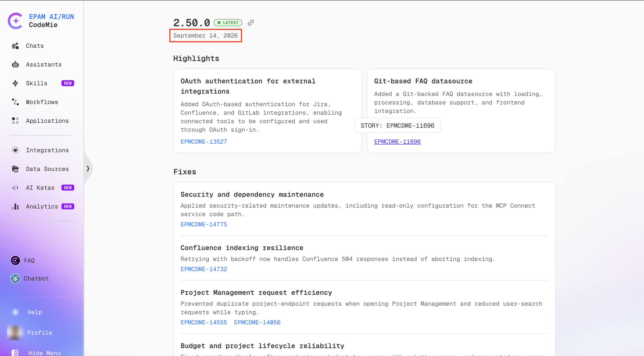Image resolution: width=644 pixels, height=356 pixels.
Task: Click Git-based FAQ datasource title
Action: click(423, 81)
